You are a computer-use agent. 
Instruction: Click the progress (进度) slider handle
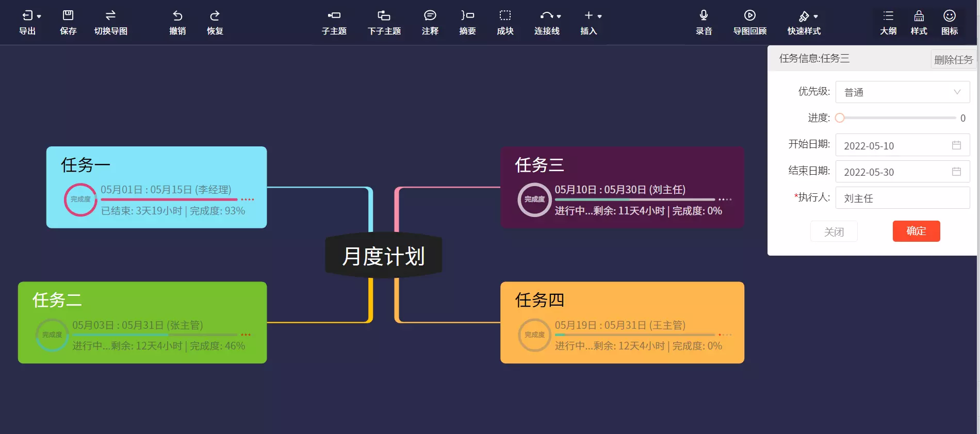coord(840,118)
